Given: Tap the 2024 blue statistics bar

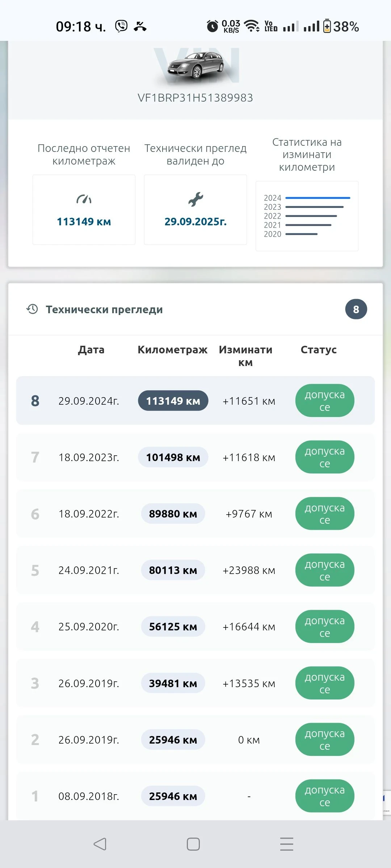Looking at the screenshot, I should (x=318, y=198).
